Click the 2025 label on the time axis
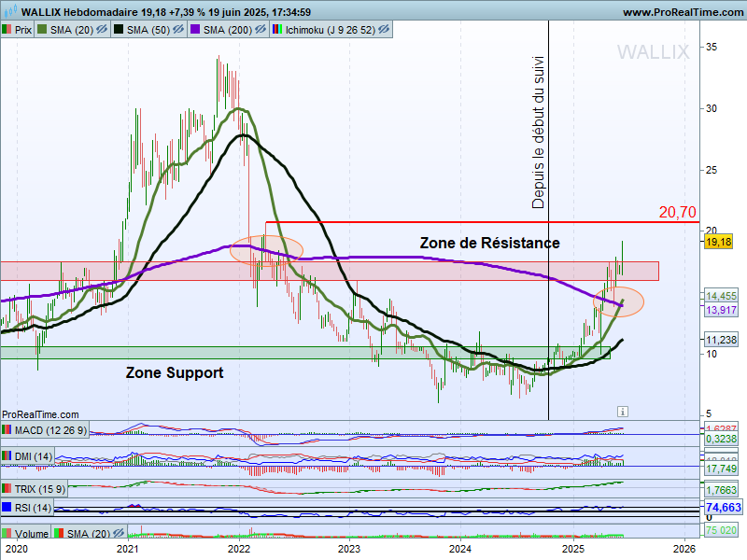Screen dimensions: 747x560 tap(573, 549)
